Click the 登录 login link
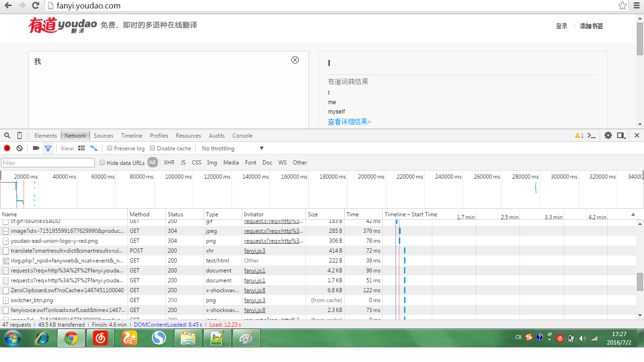 click(561, 26)
